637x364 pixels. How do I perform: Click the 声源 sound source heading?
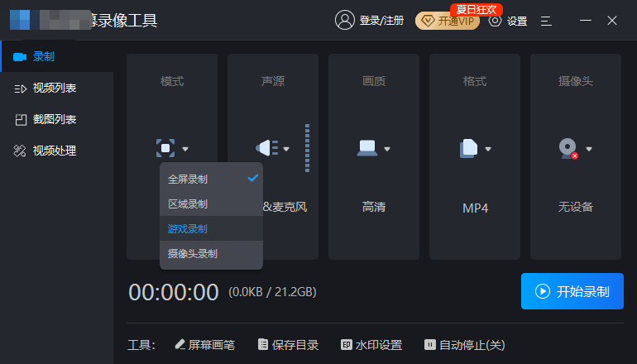tap(273, 81)
